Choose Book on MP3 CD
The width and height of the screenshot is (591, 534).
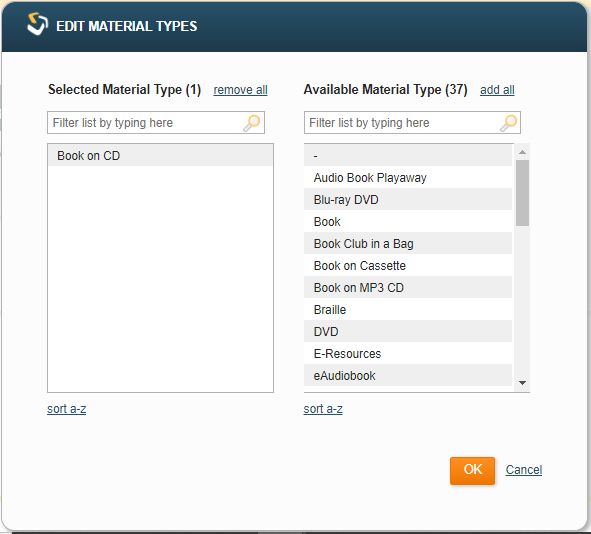(x=408, y=288)
